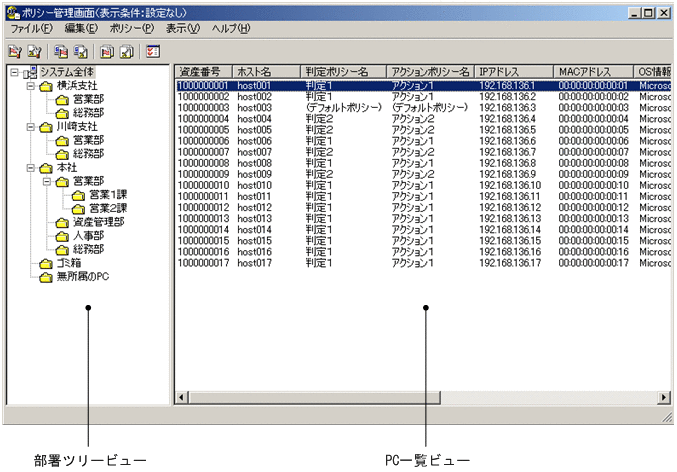
Task: Click the first toolbar icon on the far left
Action: (15, 51)
